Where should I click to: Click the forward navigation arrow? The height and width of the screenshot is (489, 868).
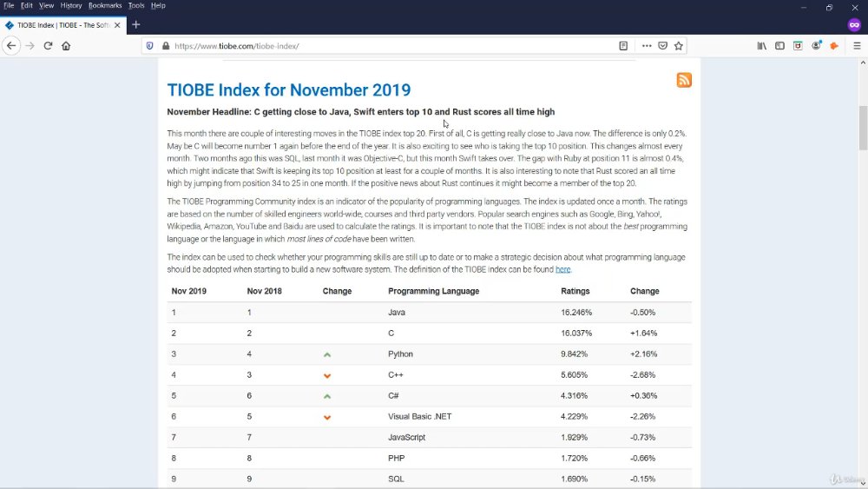pos(30,46)
